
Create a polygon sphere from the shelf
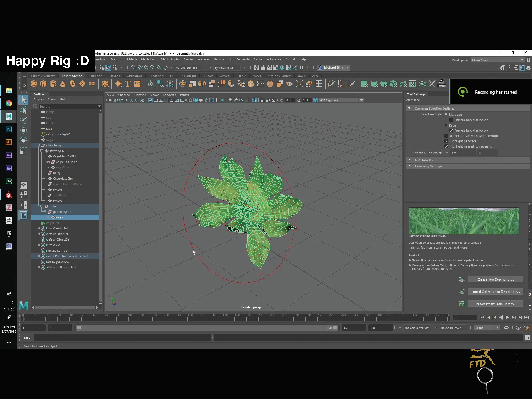(34, 84)
